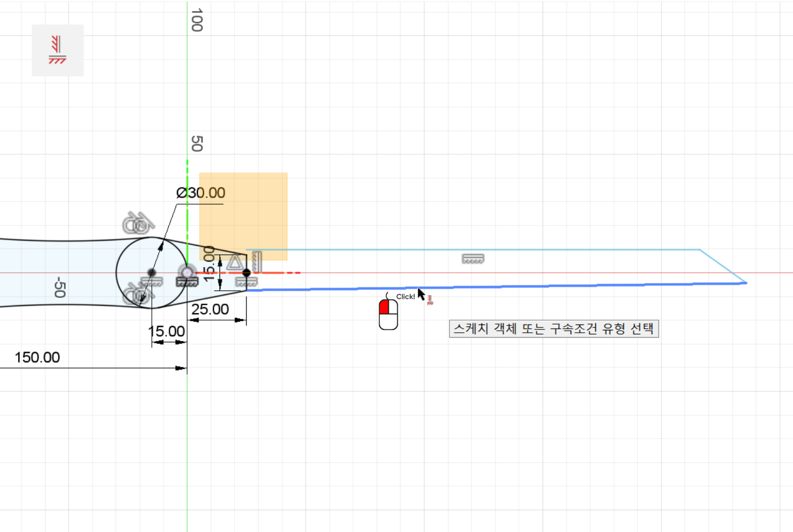Select vertical constraint glyph beside short vertical line
This screenshot has width=793, height=532.
click(257, 261)
